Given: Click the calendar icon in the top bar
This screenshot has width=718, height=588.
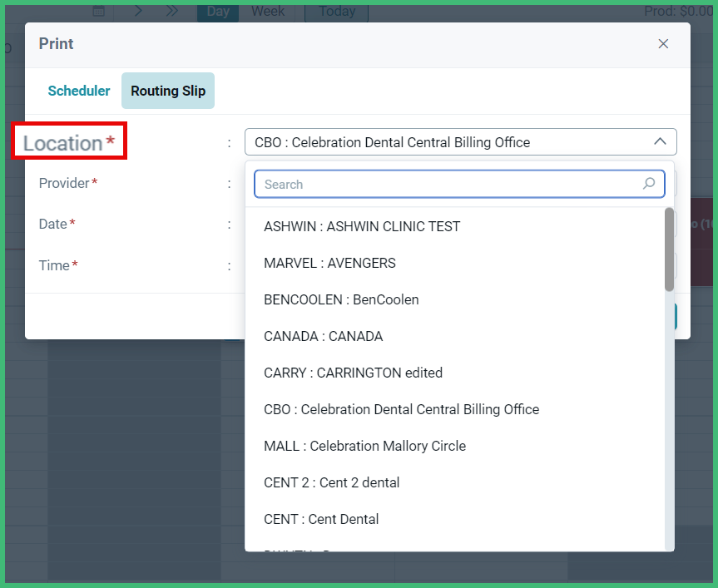Looking at the screenshot, I should (98, 12).
